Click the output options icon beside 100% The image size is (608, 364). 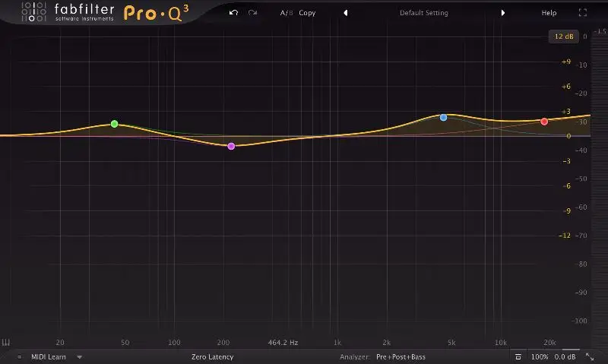(518, 356)
